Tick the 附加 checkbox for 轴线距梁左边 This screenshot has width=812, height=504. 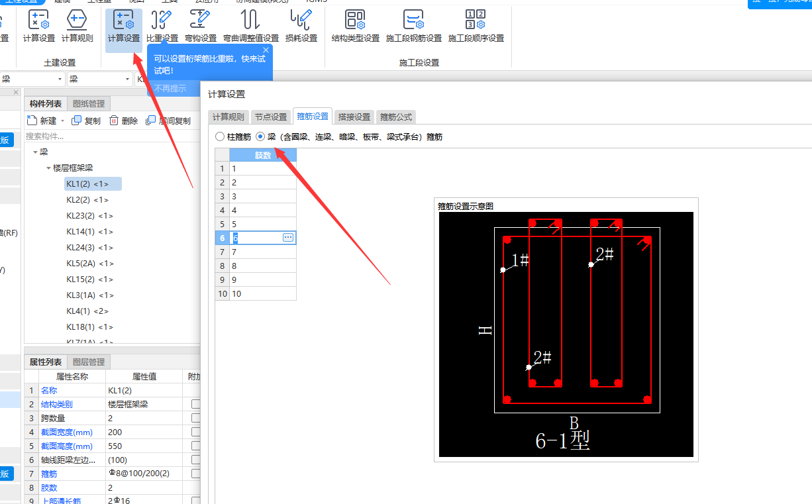click(196, 460)
